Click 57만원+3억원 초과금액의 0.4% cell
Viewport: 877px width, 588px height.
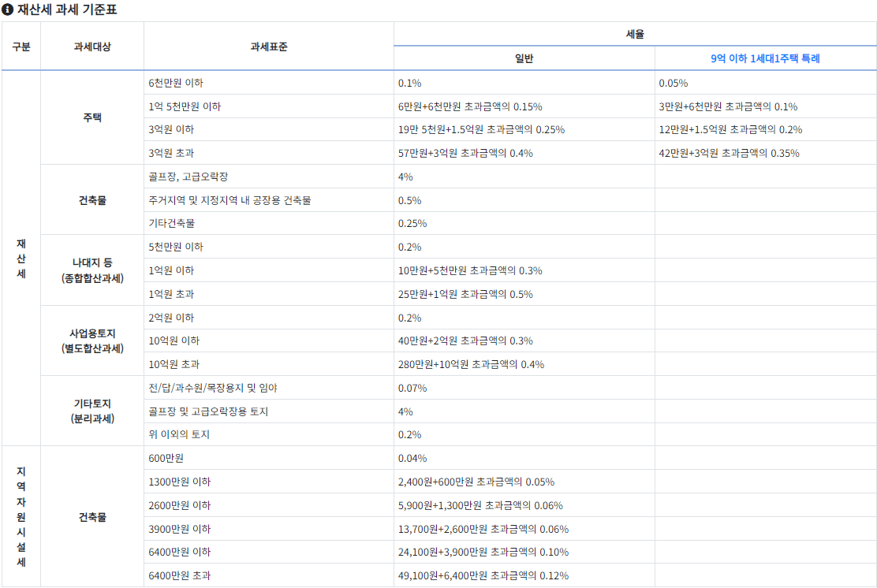click(524, 153)
